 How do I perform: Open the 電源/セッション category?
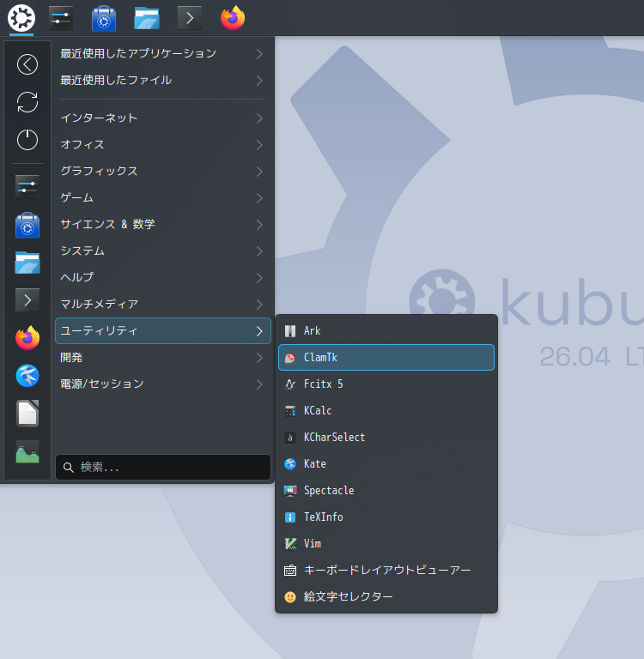click(x=163, y=384)
